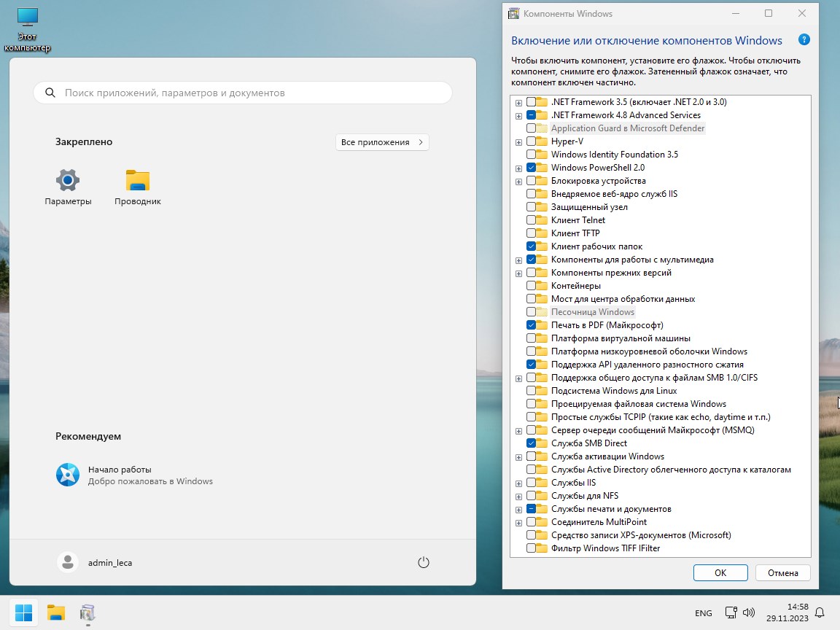
Task: Select Песочница Windows row
Action: [593, 312]
